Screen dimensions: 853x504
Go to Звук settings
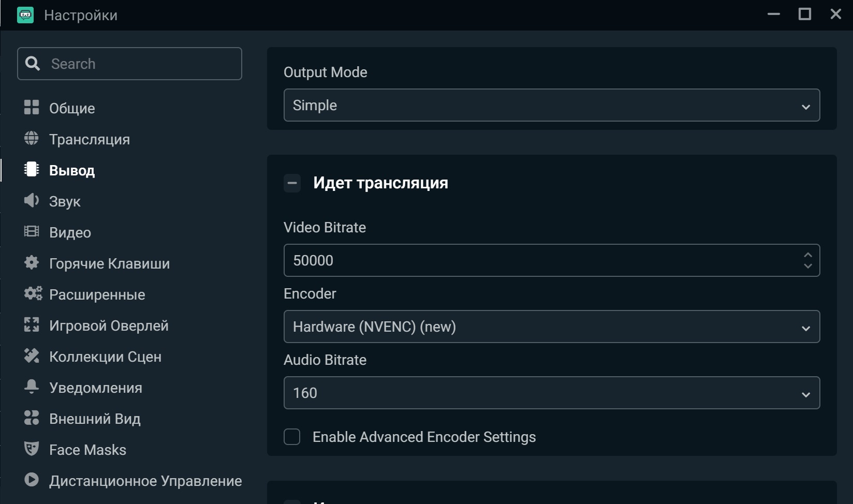pyautogui.click(x=65, y=202)
